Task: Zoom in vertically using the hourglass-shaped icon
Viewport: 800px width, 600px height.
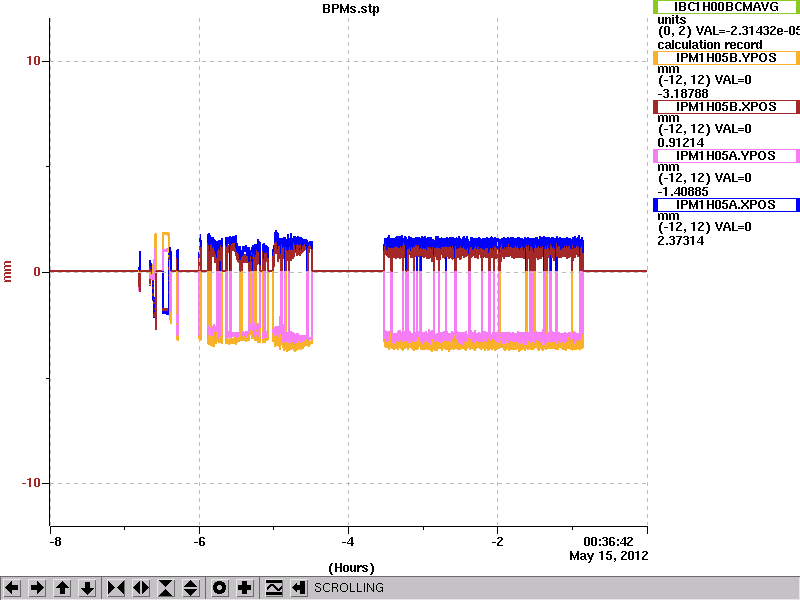Action: (x=166, y=588)
